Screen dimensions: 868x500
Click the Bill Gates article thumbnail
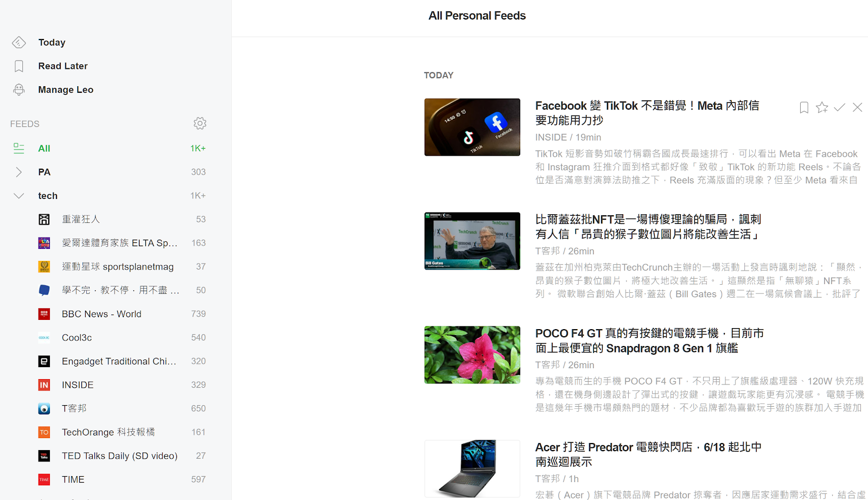click(x=472, y=241)
